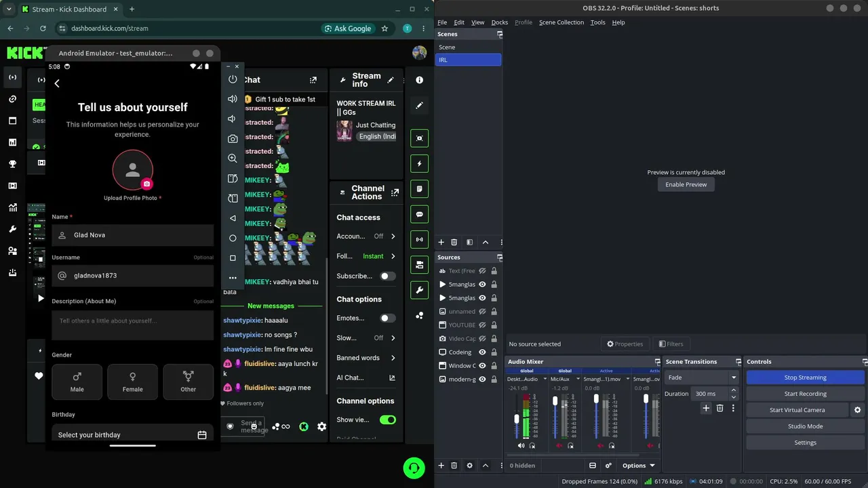The height and width of the screenshot is (488, 868).
Task: Open the audio mixer Options dropdown
Action: (639, 466)
